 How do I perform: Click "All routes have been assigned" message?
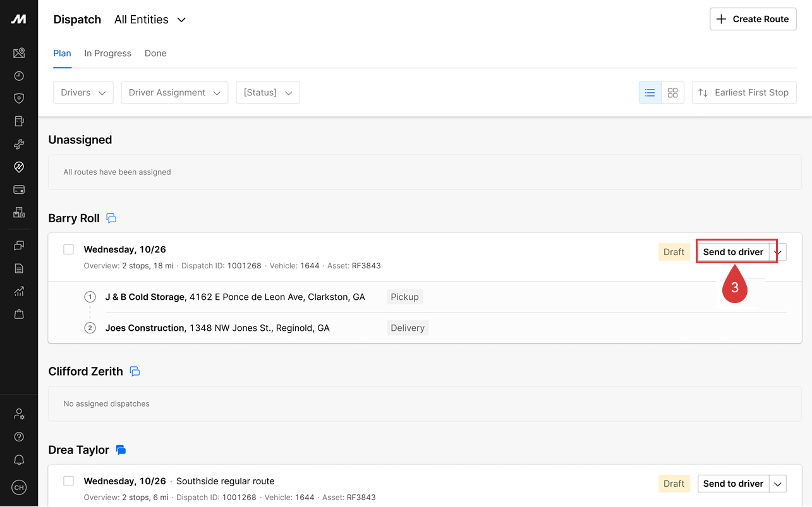117,172
